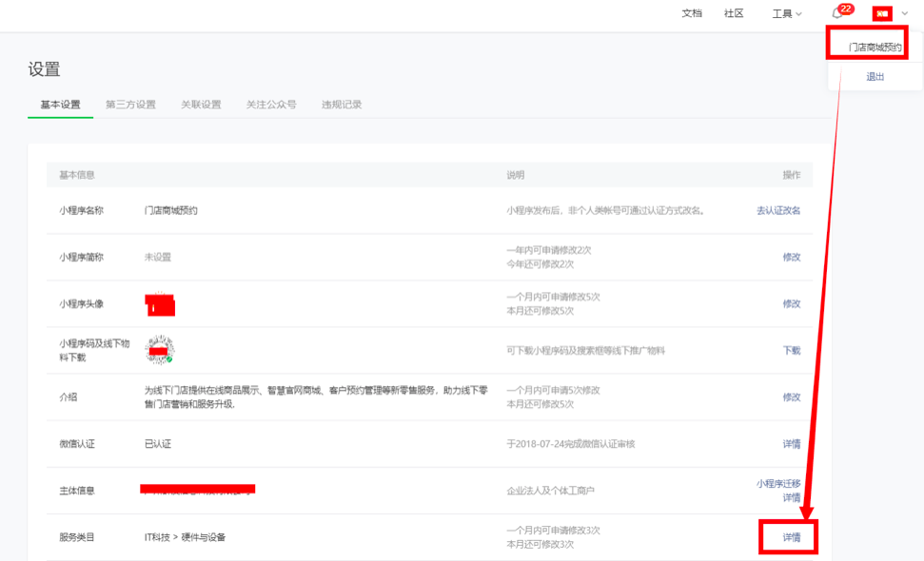Click the mini program avatar image
The image size is (924, 561).
(x=160, y=304)
